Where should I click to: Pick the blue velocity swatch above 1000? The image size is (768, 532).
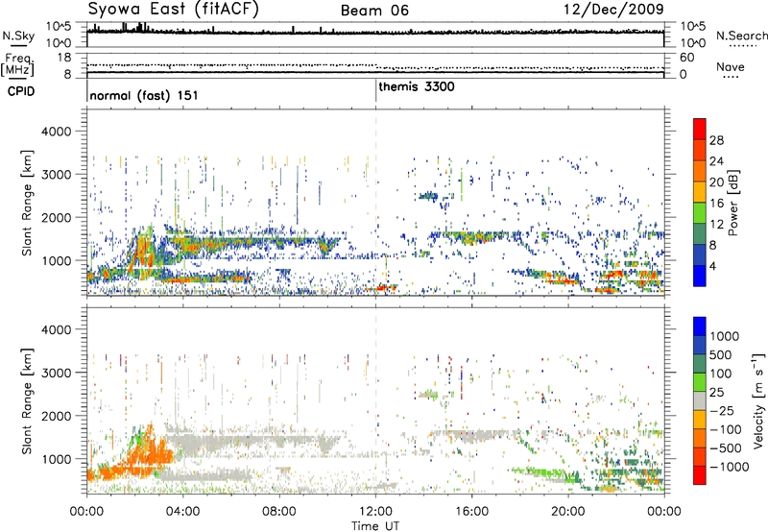coord(700,326)
